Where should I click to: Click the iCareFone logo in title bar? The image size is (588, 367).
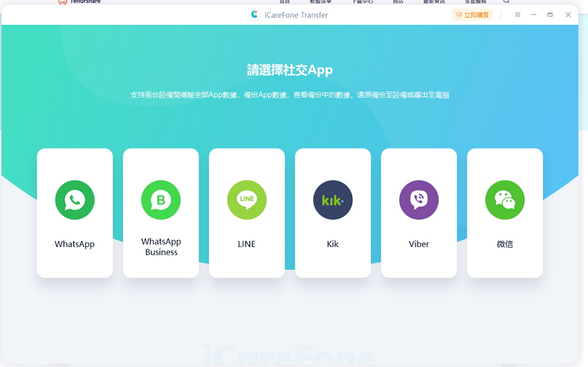[x=254, y=15]
